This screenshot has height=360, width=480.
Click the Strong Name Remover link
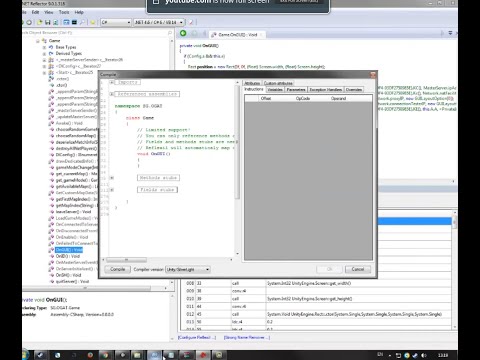[247, 338]
